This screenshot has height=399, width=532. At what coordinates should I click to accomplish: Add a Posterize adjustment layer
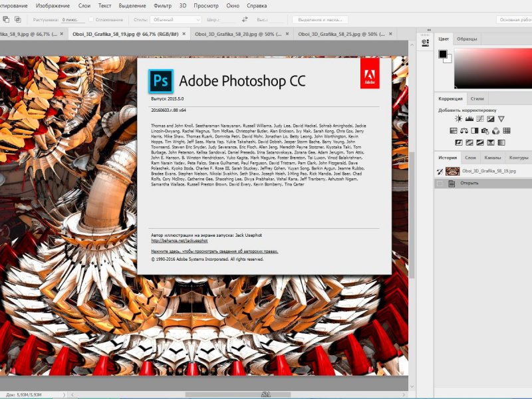tap(469, 142)
